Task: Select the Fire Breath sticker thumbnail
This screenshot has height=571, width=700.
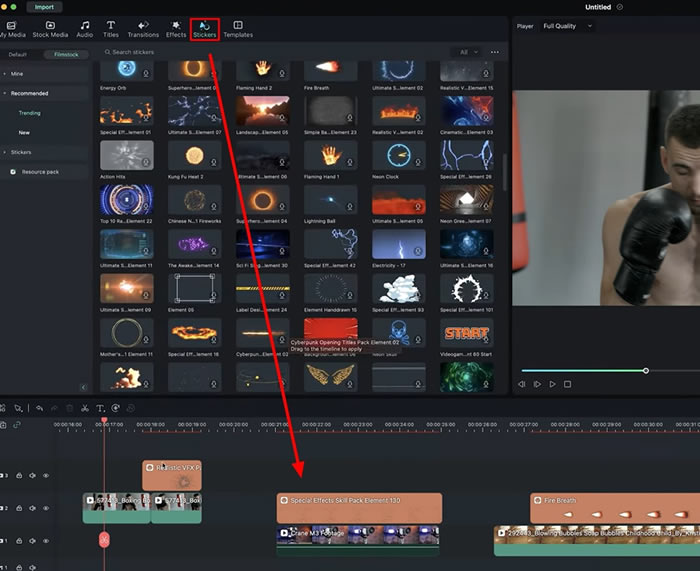Action: [x=330, y=71]
